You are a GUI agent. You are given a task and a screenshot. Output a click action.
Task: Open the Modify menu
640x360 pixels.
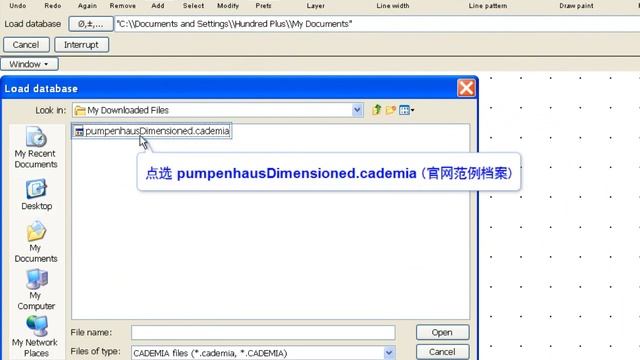[x=228, y=6]
